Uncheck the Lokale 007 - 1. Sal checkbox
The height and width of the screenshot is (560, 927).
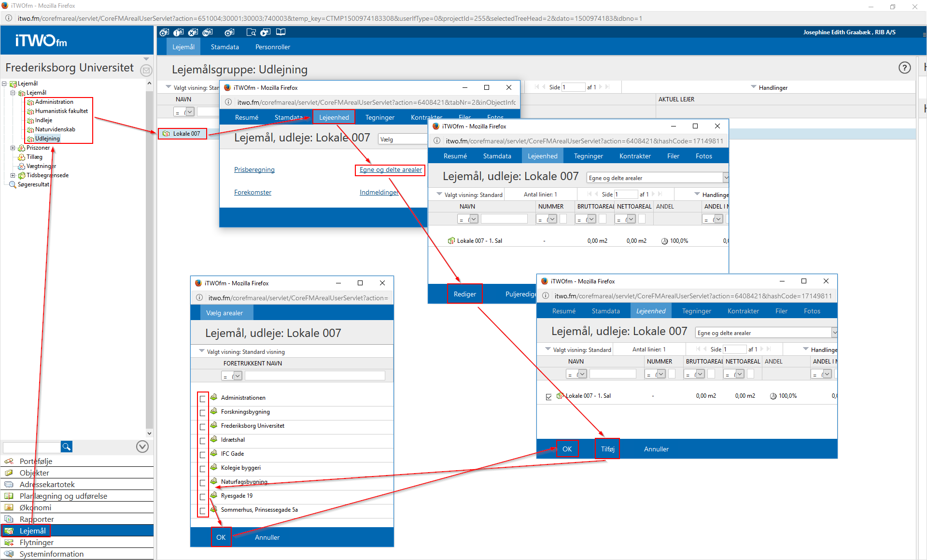tap(548, 396)
